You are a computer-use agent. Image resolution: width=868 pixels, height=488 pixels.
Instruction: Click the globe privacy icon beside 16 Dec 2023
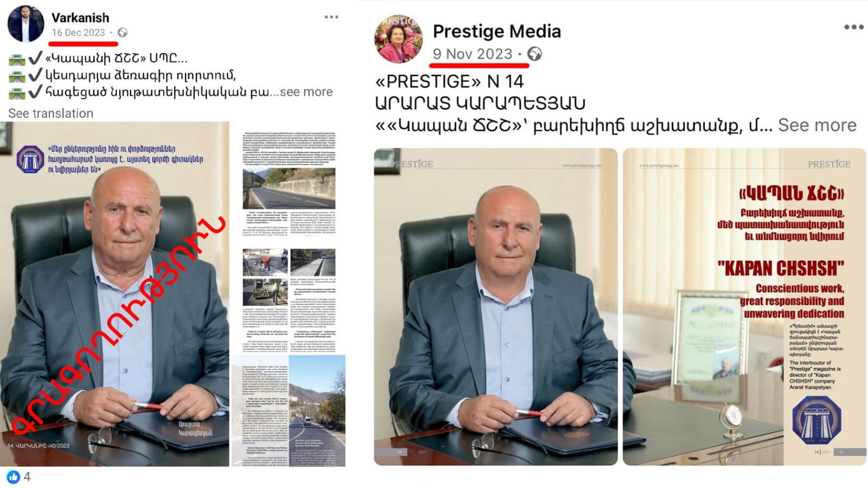tap(123, 33)
